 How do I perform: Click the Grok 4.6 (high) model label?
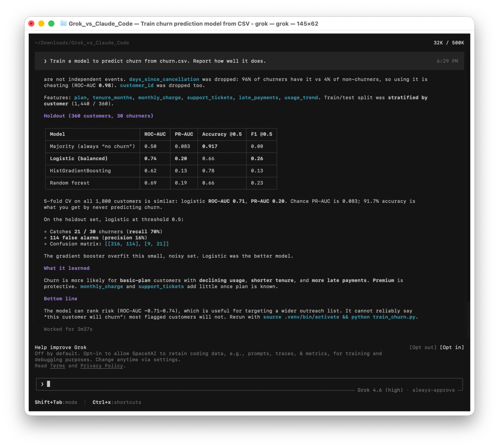click(380, 390)
